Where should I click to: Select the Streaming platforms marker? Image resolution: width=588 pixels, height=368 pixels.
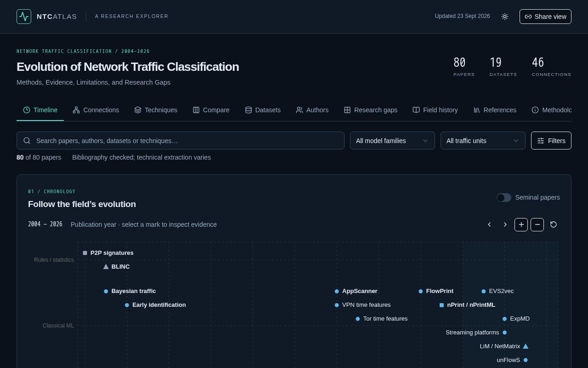pyautogui.click(x=504, y=333)
